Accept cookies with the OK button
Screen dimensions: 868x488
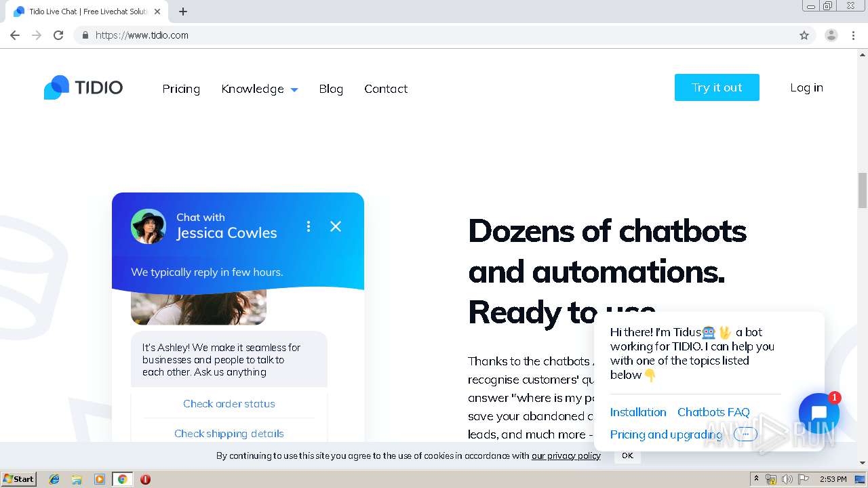627,455
